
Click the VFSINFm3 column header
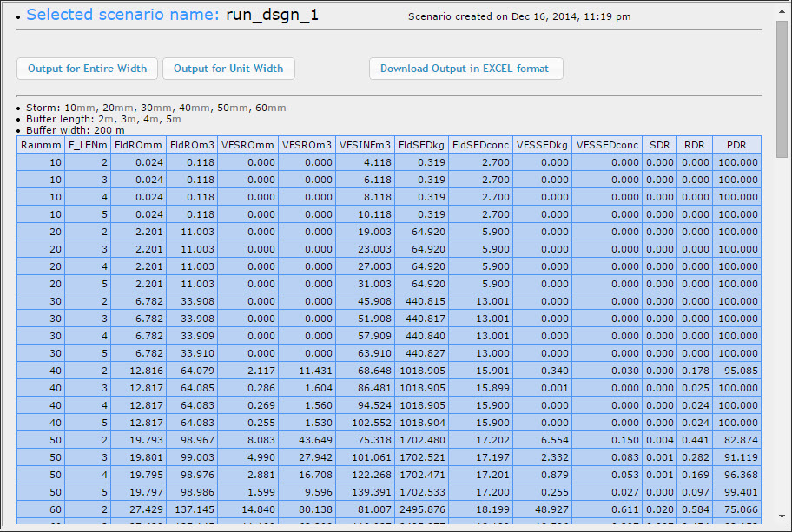[x=366, y=145]
